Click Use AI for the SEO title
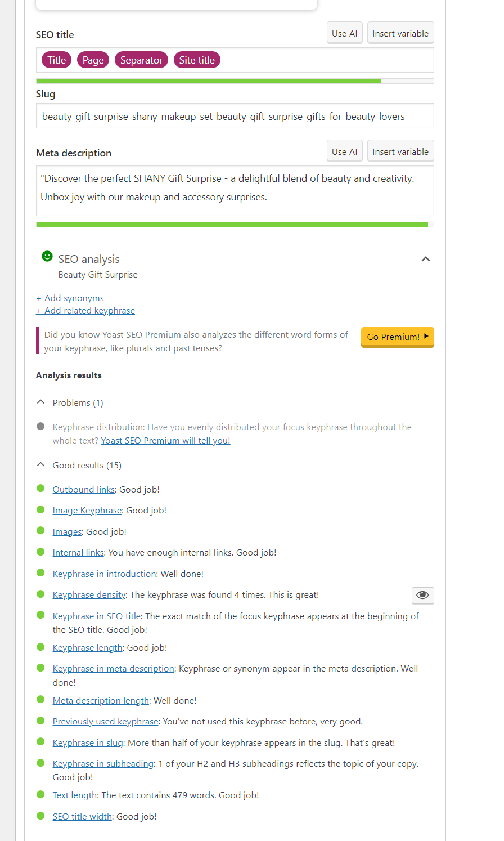This screenshot has width=504, height=841. coord(344,33)
